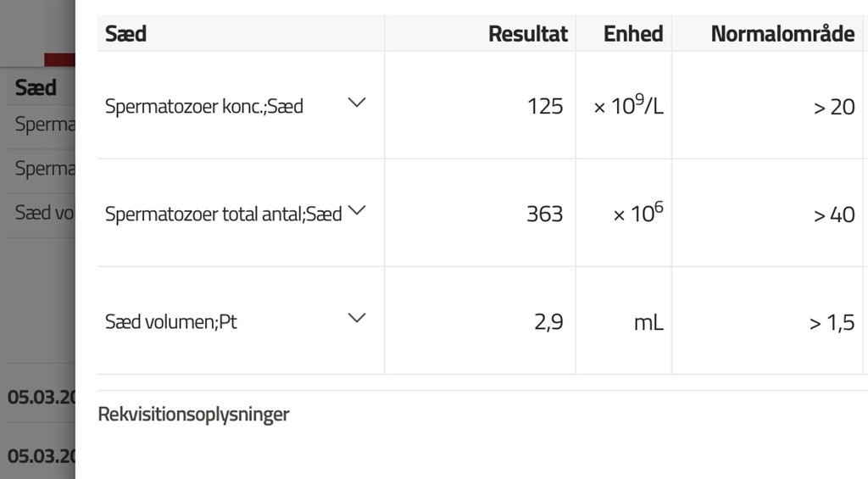
Task: Click the result value 2,9
Action: pos(548,322)
